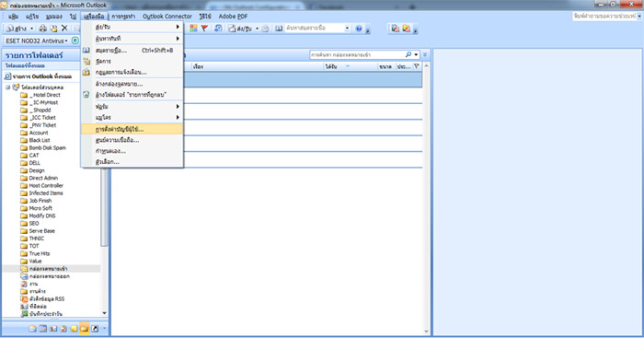Viewport: 644px width, 338px height.
Task: Click the Delete (X) toolbar icon
Action: tap(64, 28)
